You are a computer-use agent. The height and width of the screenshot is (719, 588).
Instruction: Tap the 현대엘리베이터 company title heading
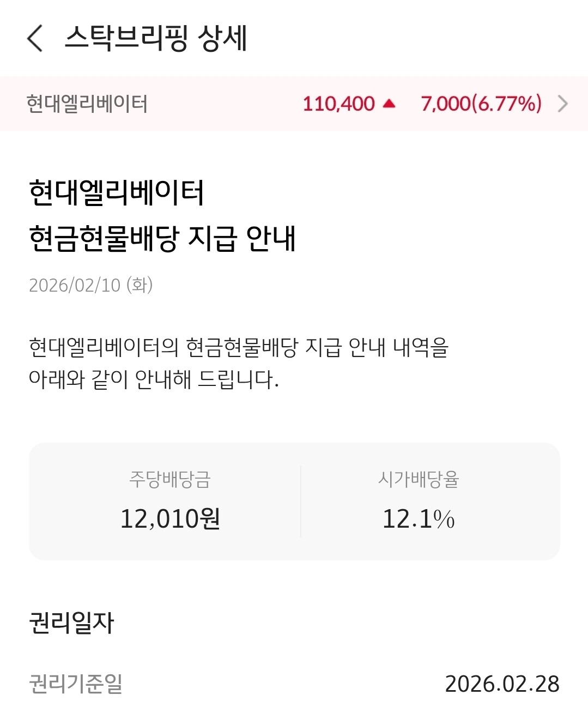pyautogui.click(x=117, y=193)
